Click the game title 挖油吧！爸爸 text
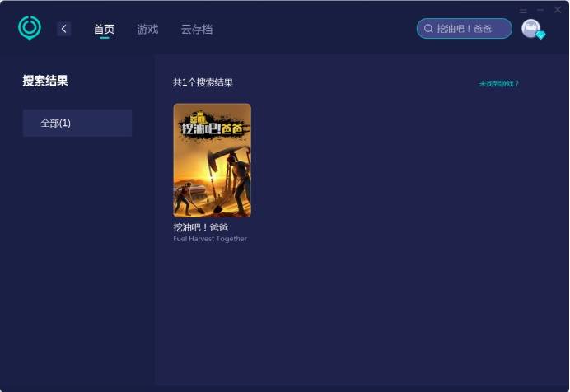The width and height of the screenshot is (570, 392). pyautogui.click(x=201, y=227)
